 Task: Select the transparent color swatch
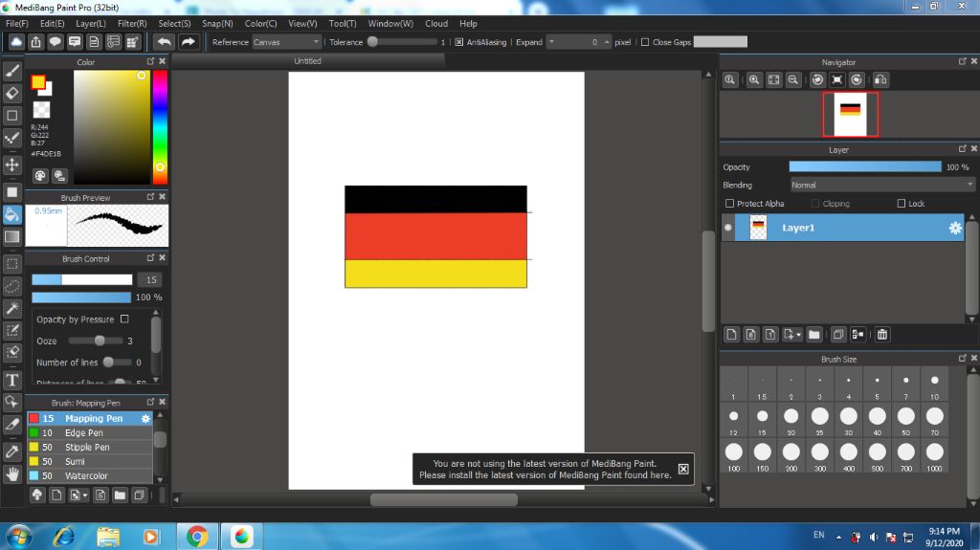tap(41, 109)
